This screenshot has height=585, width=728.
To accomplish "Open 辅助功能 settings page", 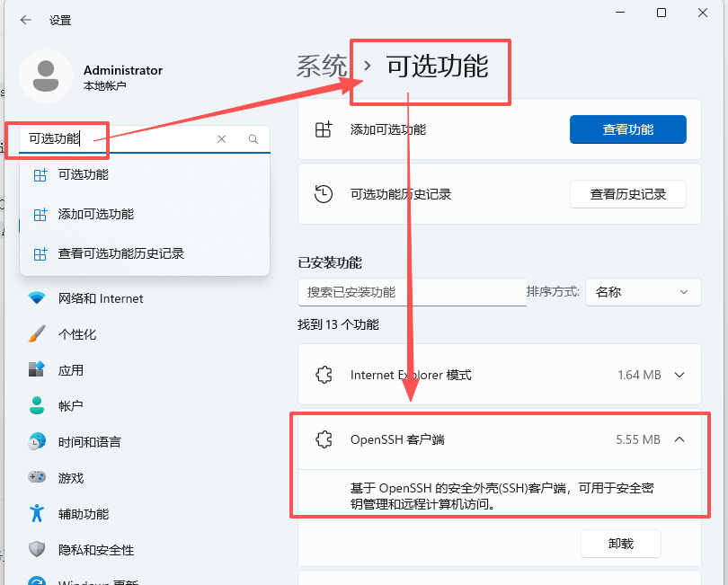I will pyautogui.click(x=84, y=514).
